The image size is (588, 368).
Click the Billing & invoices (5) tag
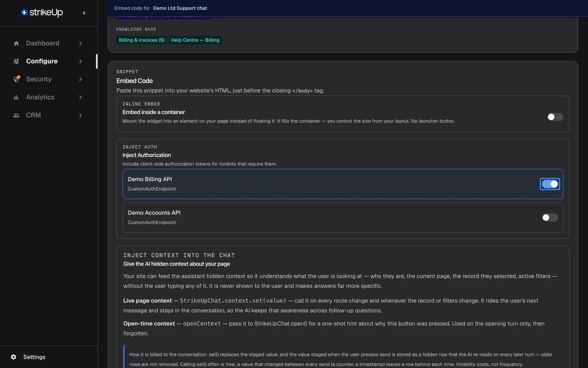click(142, 40)
